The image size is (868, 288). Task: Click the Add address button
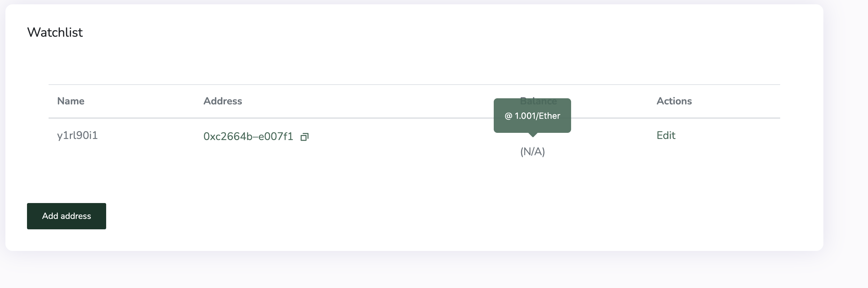coord(66,216)
